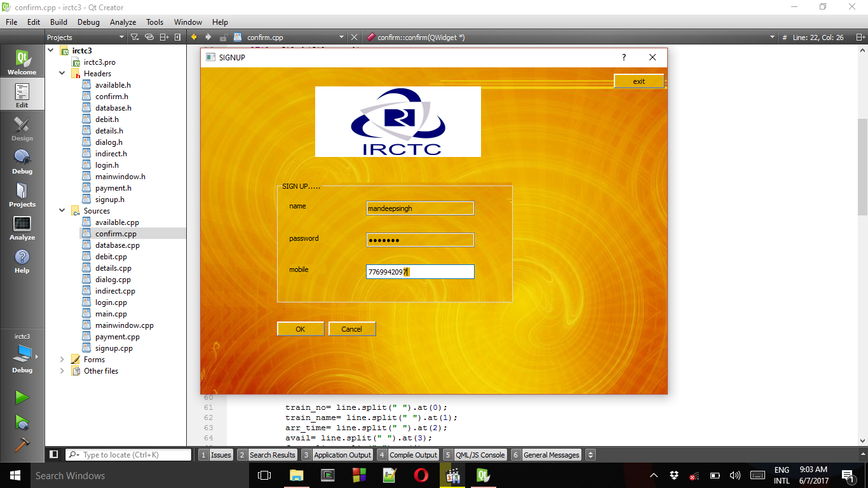Open the Debug menu
This screenshot has width=868, height=488.
(88, 22)
